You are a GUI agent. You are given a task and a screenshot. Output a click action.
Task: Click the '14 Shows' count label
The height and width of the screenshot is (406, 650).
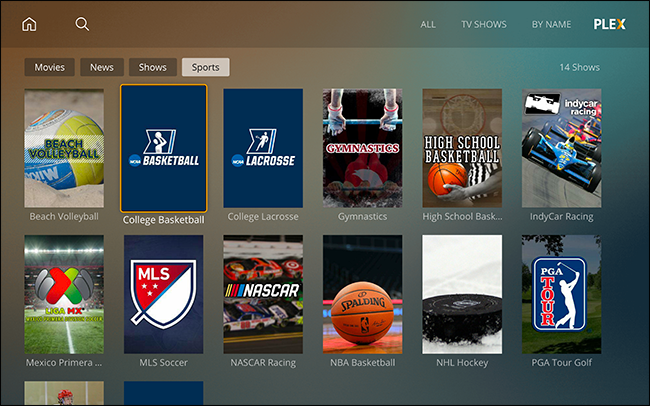tap(580, 67)
